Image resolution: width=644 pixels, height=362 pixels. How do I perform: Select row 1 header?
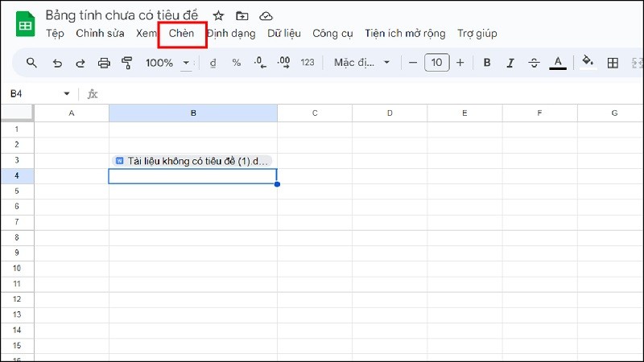17,130
